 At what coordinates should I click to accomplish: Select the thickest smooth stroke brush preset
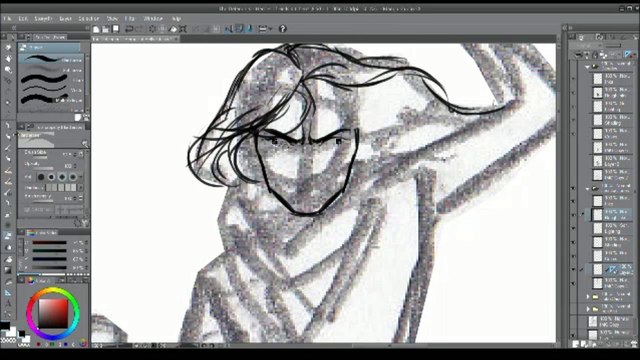point(51,80)
